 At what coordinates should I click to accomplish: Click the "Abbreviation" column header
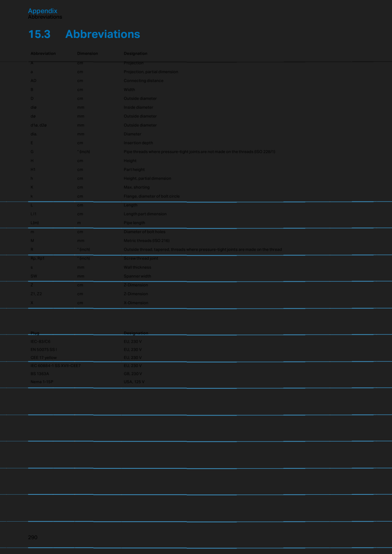43,54
